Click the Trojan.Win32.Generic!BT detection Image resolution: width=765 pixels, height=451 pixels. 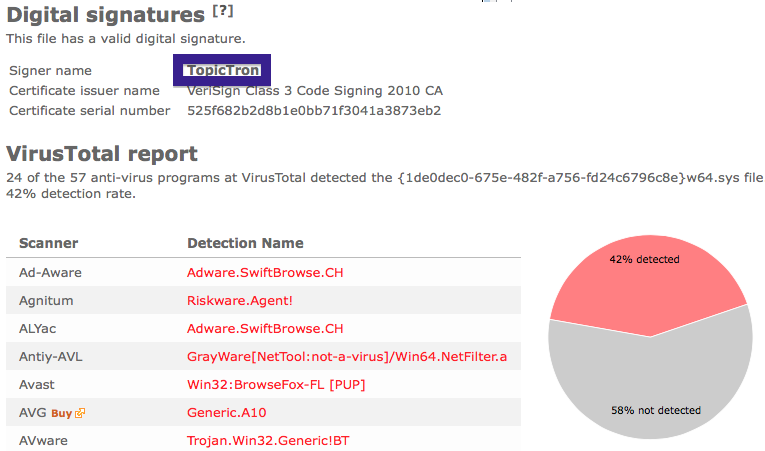(x=268, y=441)
